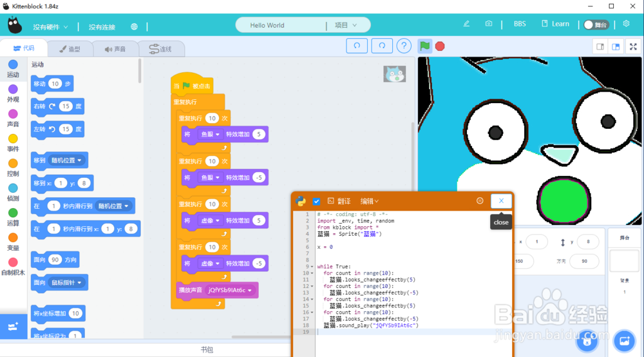Select the 声音 sound category
This screenshot has height=357, width=644.
coord(13,118)
